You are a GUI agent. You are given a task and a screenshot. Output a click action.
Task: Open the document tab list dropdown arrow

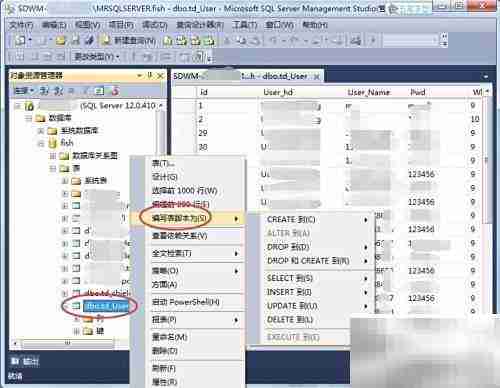pos(486,77)
